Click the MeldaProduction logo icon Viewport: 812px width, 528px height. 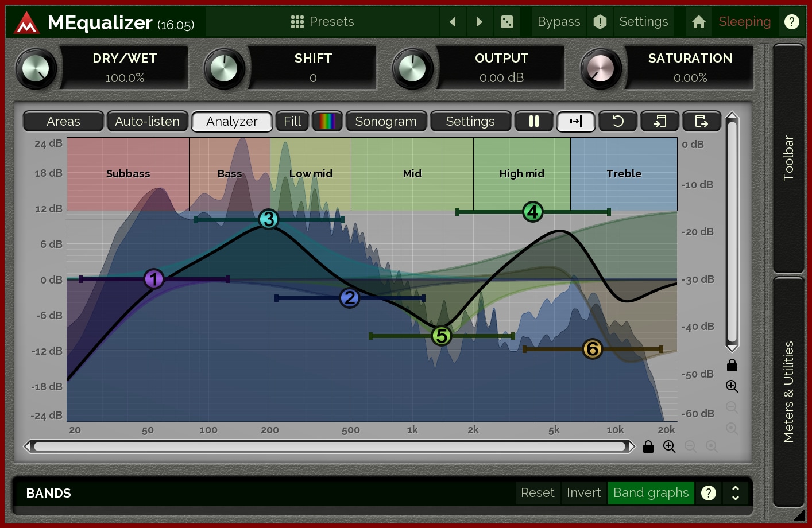pos(26,23)
